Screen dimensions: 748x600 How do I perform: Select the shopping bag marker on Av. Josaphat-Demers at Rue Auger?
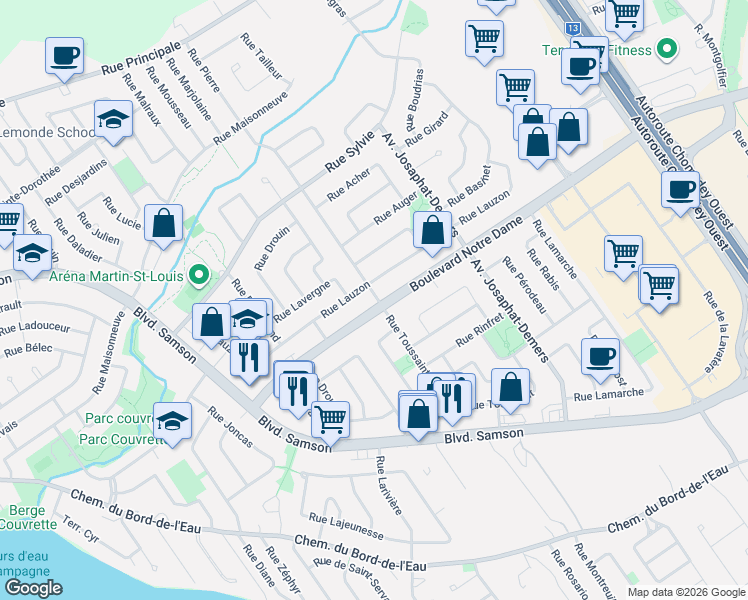click(x=432, y=231)
